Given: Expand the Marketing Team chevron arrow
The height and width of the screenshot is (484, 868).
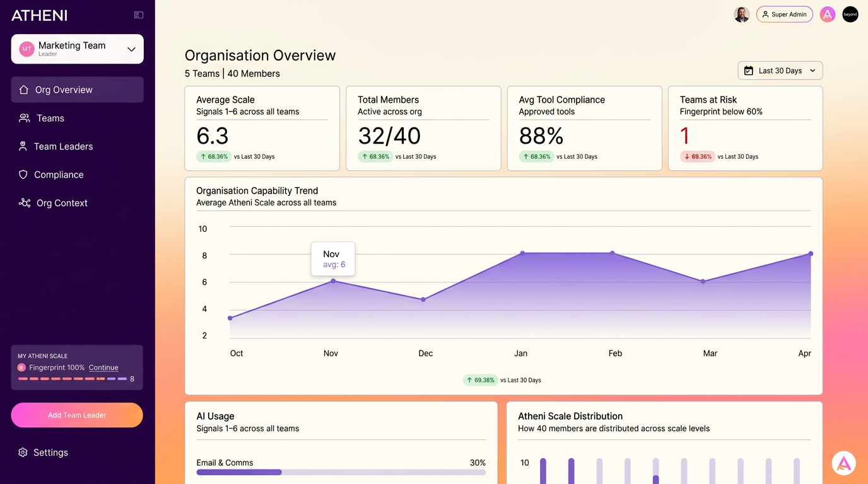Looking at the screenshot, I should pos(131,49).
